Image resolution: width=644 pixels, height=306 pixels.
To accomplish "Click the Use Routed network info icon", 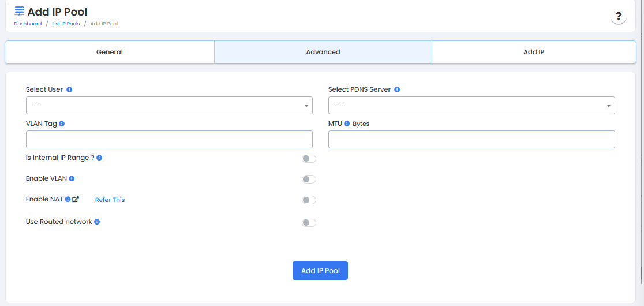I will 97,222.
